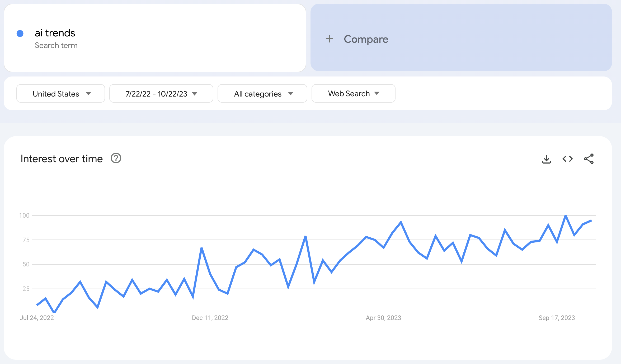Click the Jul 24, 2022 axis label
This screenshot has width=621, height=364.
pos(37,318)
